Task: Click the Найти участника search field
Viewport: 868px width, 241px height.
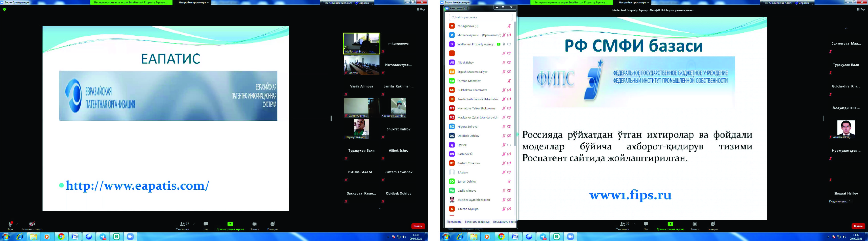Action: [x=481, y=17]
